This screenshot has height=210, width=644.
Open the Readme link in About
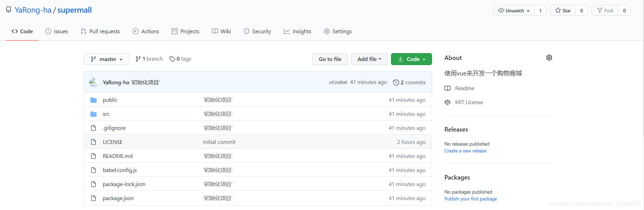(465, 88)
